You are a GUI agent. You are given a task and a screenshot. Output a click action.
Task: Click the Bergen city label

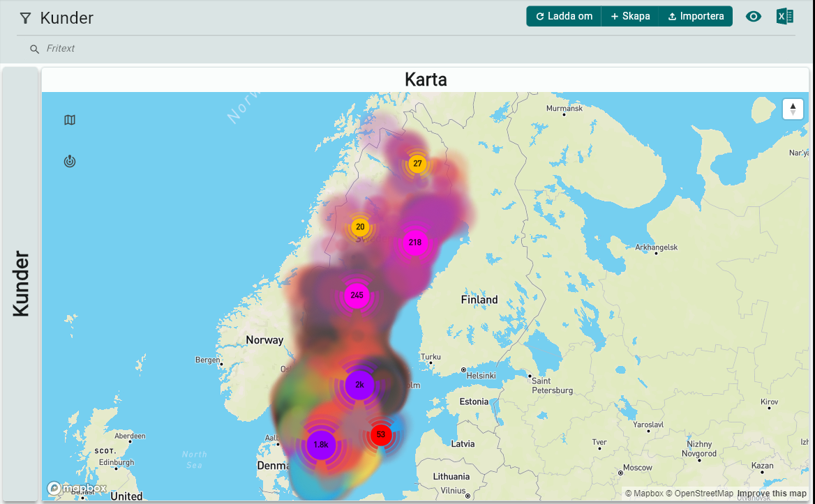[x=207, y=360]
